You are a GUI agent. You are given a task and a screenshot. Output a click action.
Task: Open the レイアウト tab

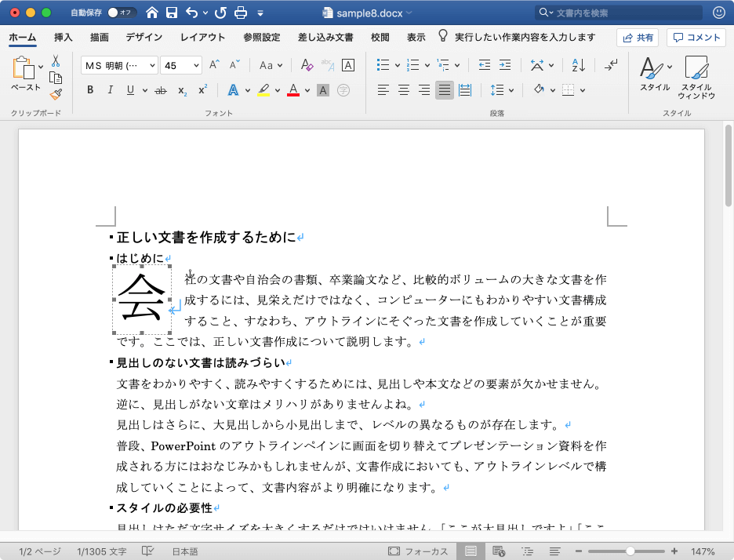click(x=202, y=38)
